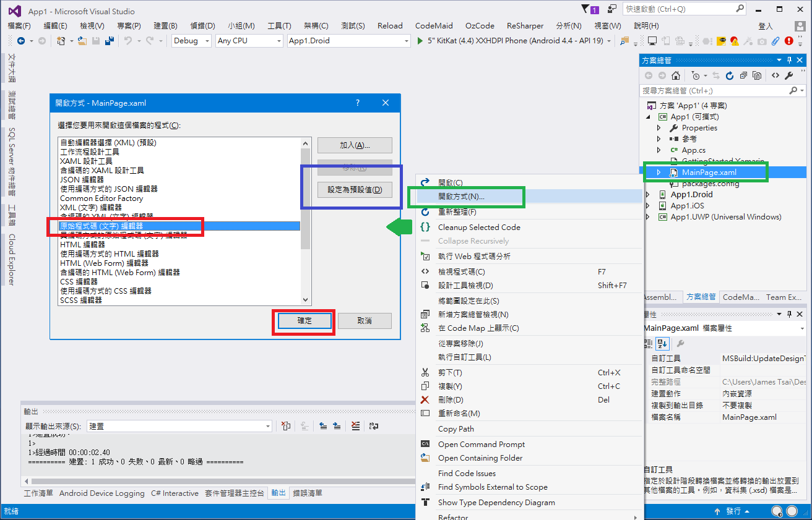
Task: Click alphabetical sort icon in properties panel
Action: 663,344
